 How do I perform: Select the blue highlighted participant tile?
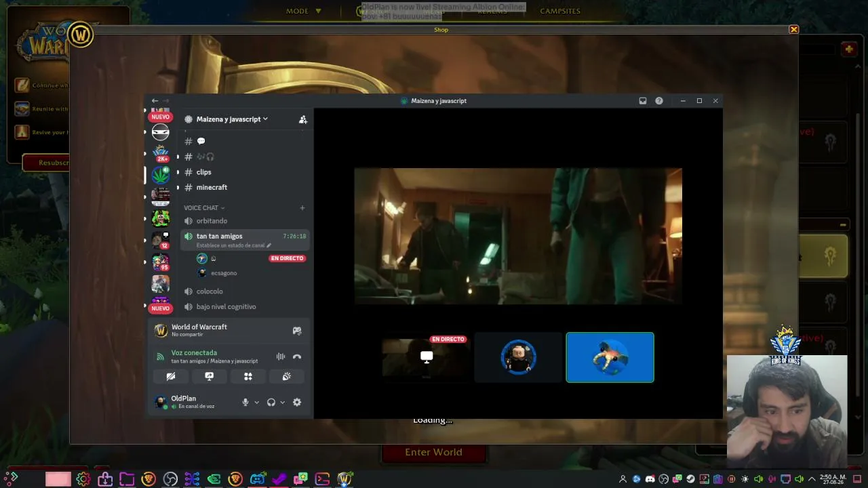coord(610,357)
